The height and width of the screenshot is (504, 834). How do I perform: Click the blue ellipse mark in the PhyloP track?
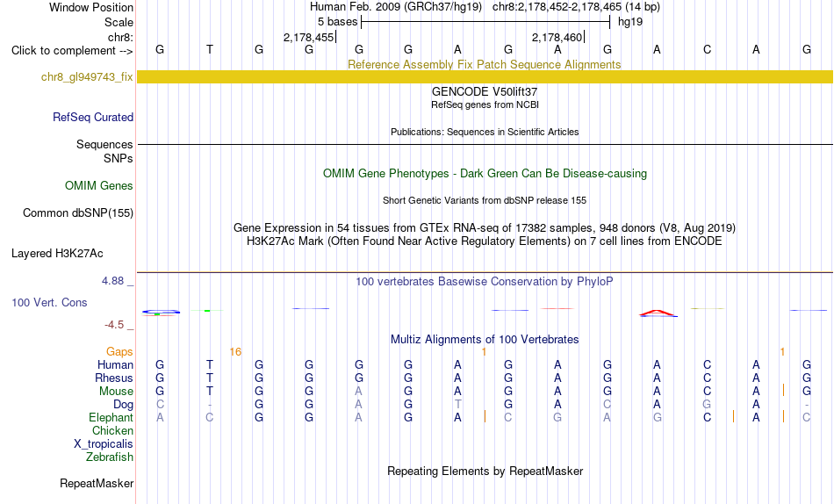pyautogui.click(x=162, y=312)
